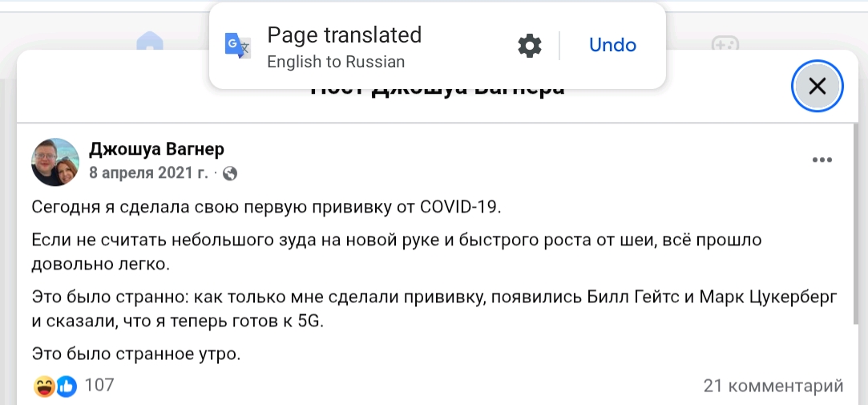
Task: Click the COVID-19 first post sentence
Action: 266,207
